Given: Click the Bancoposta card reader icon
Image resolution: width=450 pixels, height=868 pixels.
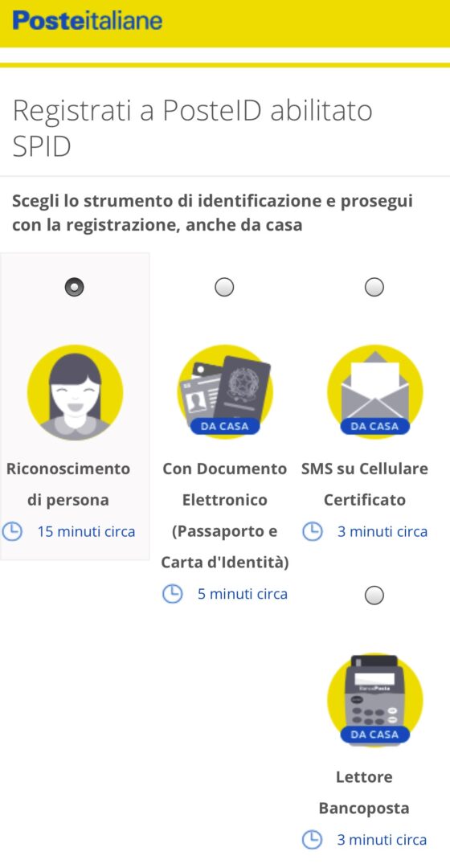Looking at the screenshot, I should click(x=374, y=700).
